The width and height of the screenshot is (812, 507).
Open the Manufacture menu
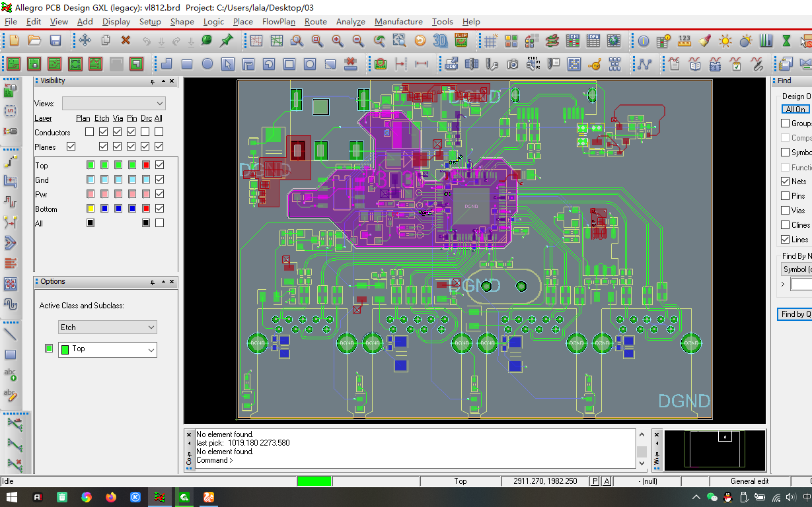click(398, 22)
